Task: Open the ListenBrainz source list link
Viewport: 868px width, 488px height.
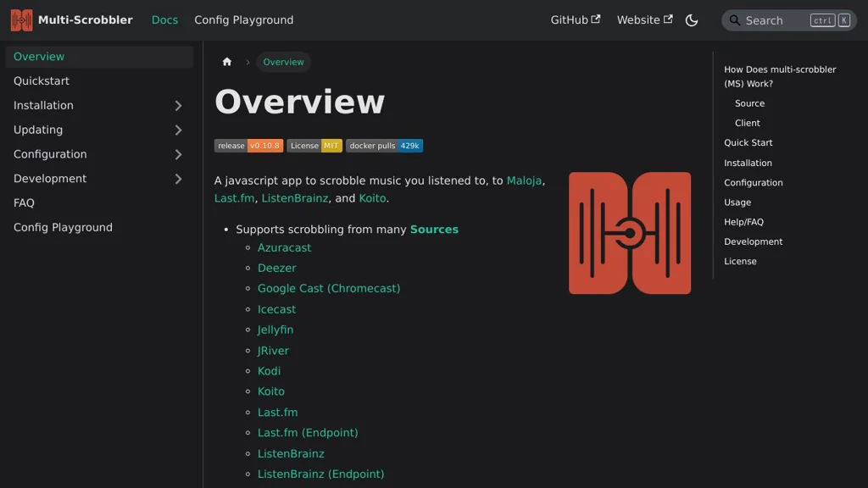Action: point(291,454)
